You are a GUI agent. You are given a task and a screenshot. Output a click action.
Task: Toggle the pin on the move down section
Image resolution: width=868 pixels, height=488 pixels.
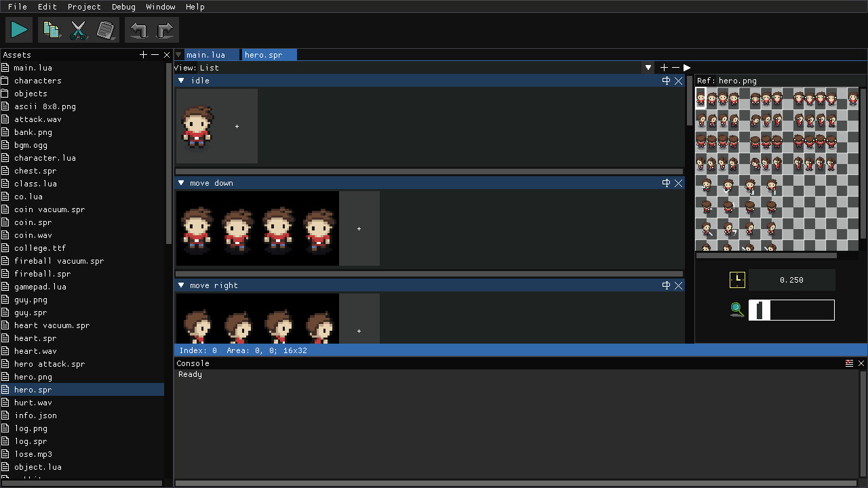666,182
